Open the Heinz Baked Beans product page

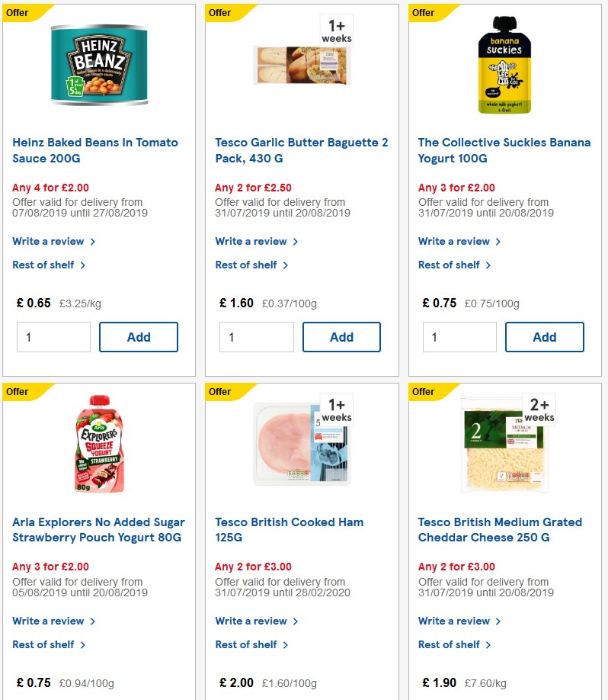tap(94, 149)
